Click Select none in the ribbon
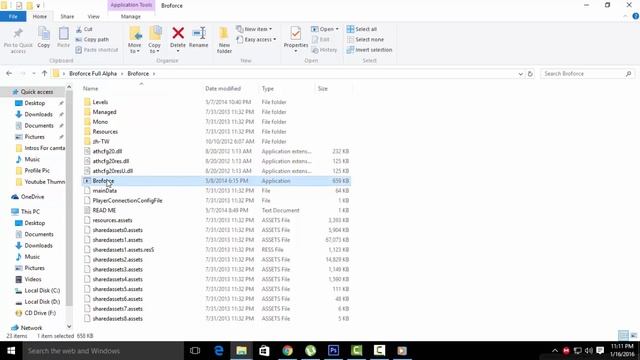 pos(365,40)
